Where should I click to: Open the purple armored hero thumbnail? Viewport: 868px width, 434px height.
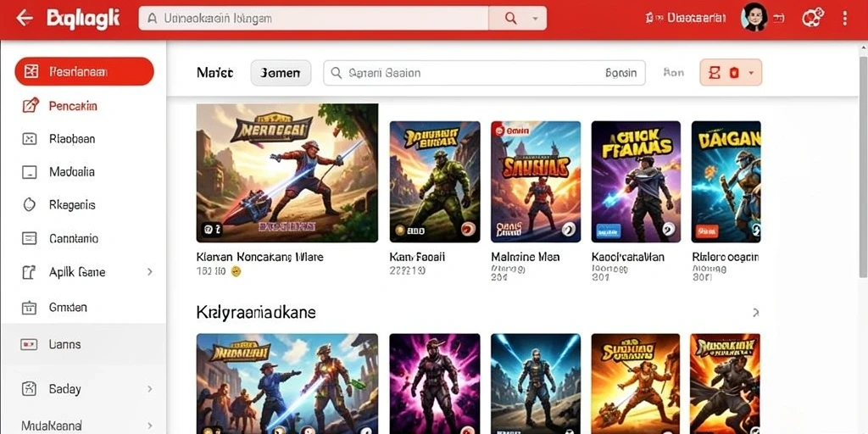coord(435,384)
